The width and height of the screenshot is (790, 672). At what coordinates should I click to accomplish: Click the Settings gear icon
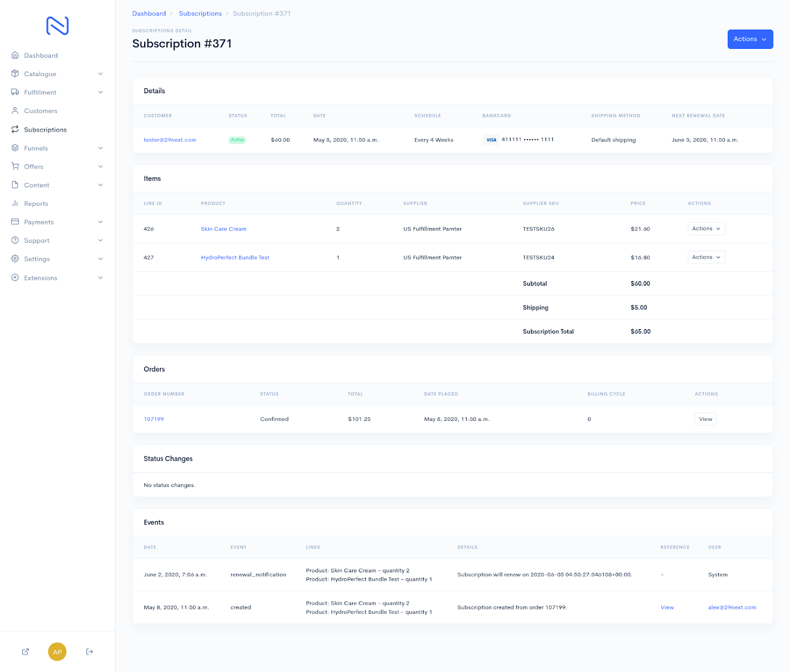point(15,259)
